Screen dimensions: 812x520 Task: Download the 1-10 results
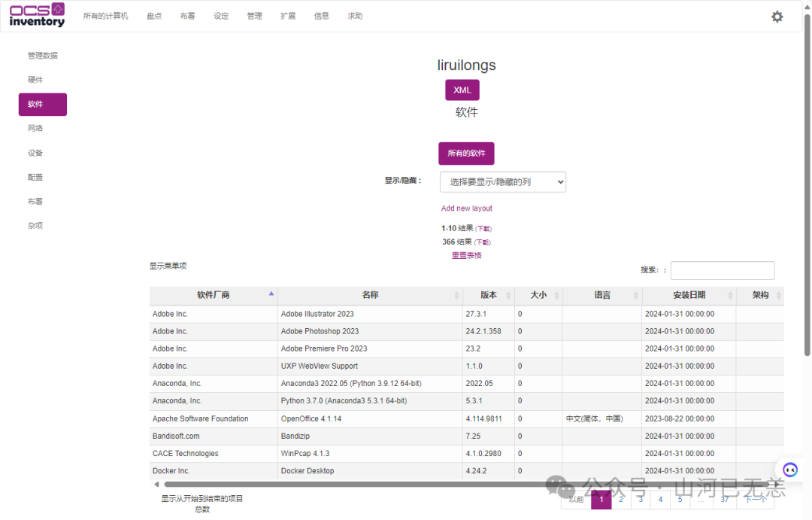(483, 229)
